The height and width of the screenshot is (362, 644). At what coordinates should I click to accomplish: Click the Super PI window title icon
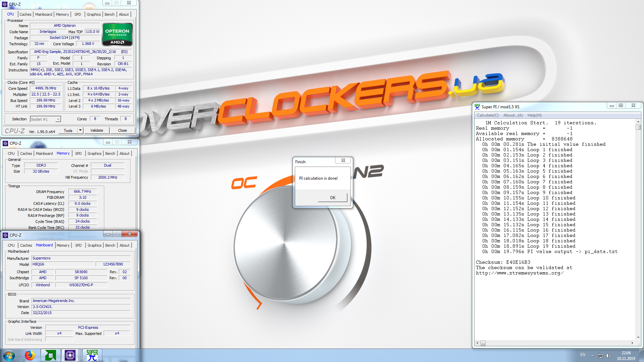[x=477, y=107]
